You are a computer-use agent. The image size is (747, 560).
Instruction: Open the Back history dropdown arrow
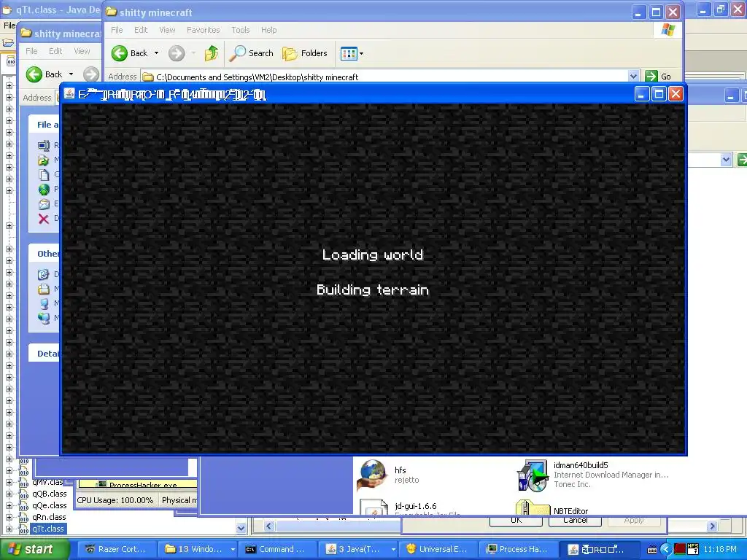(x=156, y=53)
